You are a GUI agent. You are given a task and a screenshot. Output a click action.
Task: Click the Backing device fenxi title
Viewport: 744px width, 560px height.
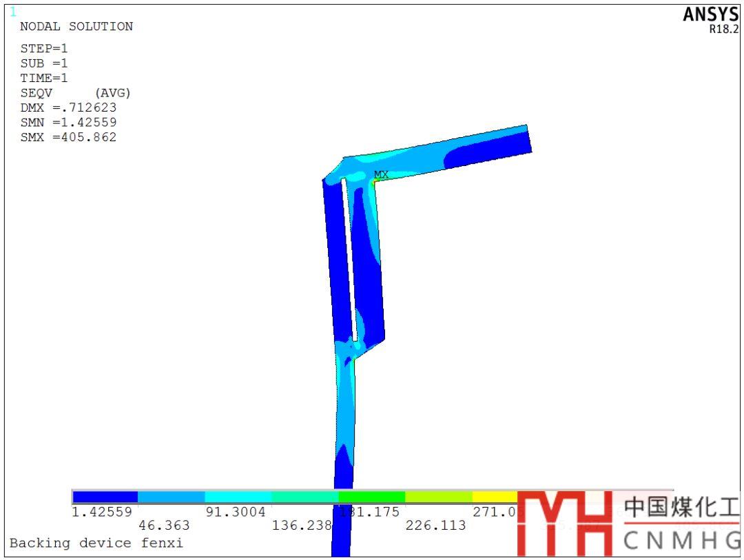point(96,543)
